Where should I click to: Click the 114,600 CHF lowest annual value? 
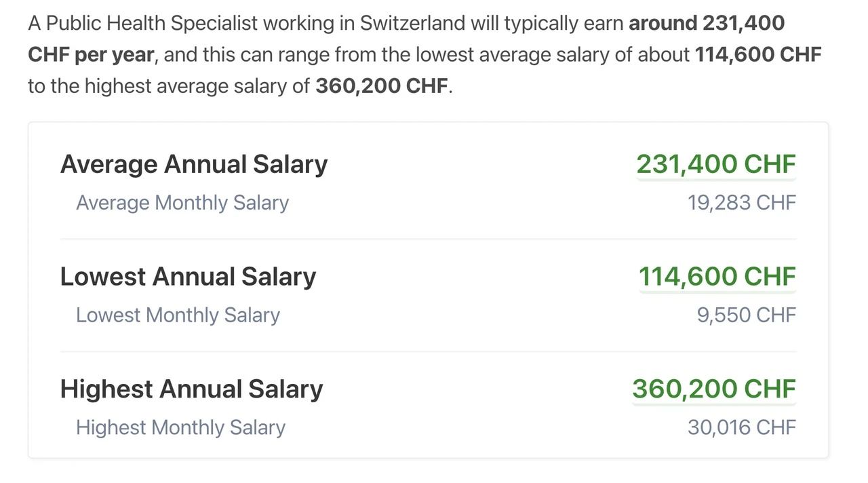click(x=717, y=277)
